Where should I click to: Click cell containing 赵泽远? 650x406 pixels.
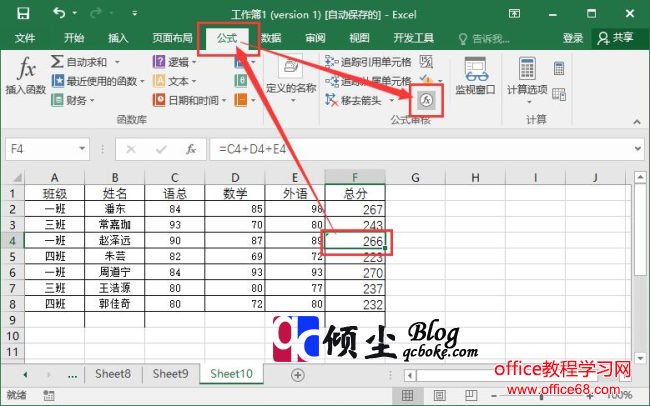coord(115,241)
